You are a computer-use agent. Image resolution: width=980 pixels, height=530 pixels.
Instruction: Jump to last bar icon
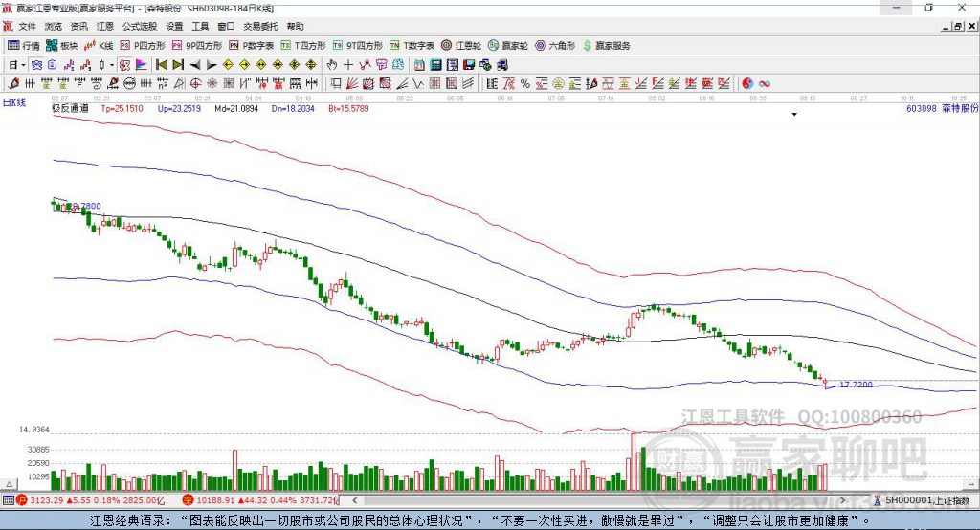(x=178, y=65)
